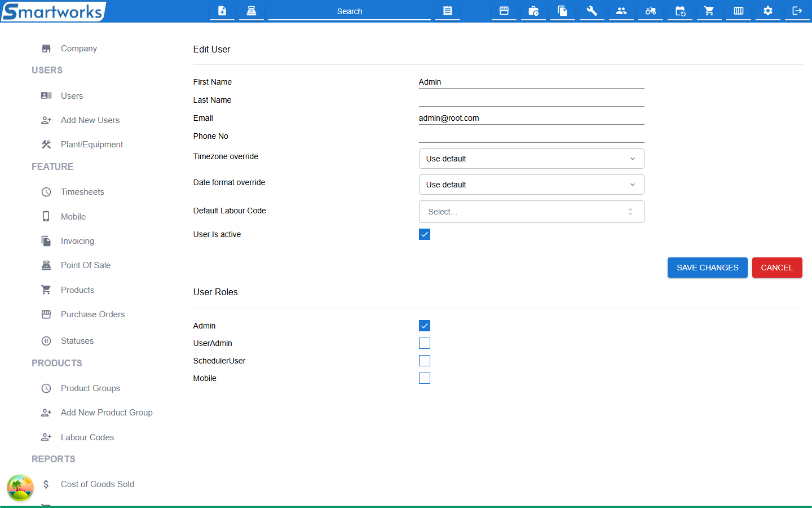Open the people icon in top toolbar

[x=621, y=11]
